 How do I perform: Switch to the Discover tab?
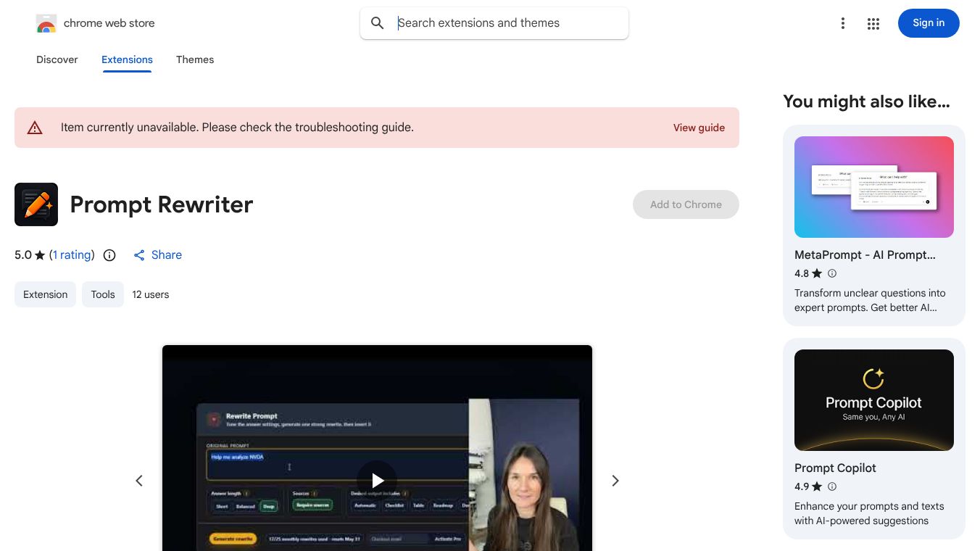tap(57, 59)
